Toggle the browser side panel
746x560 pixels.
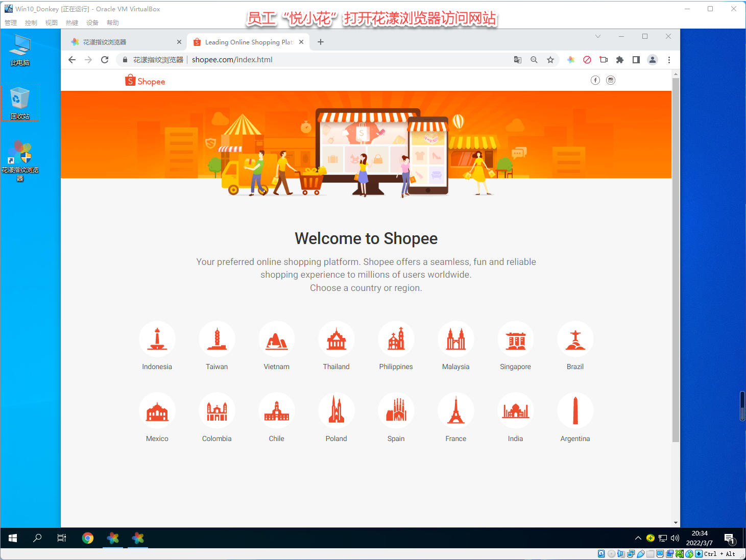click(x=636, y=60)
